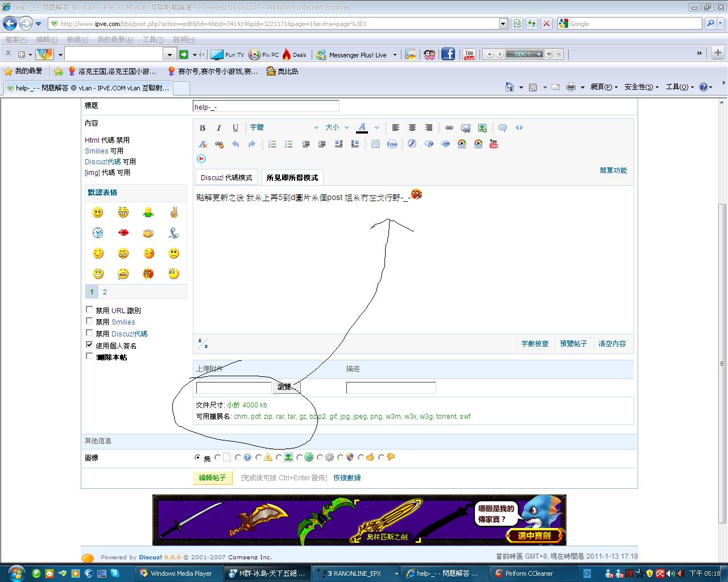This screenshot has width=728, height=582.
Task: Insert the red lips smiley
Action: point(123,233)
